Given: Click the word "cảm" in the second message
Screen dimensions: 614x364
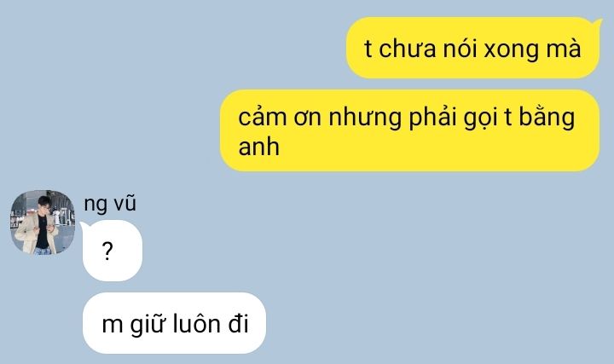Looking at the screenshot, I should pos(263,117).
